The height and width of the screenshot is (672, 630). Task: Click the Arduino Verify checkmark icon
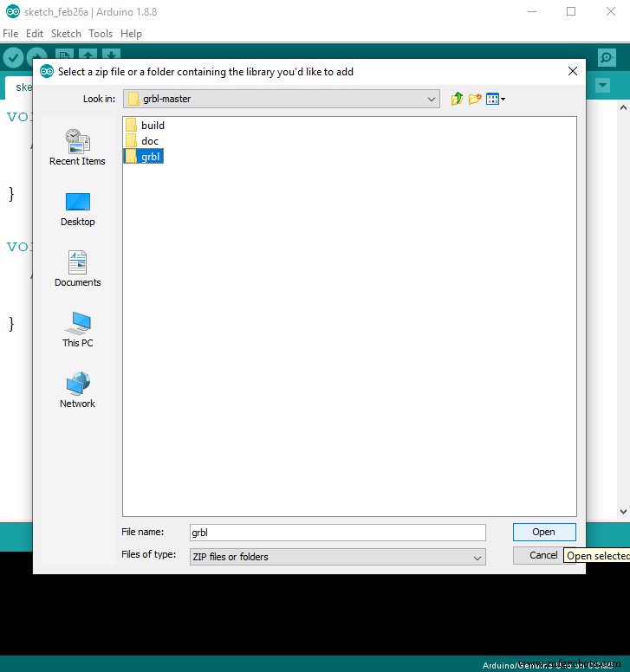(13, 57)
